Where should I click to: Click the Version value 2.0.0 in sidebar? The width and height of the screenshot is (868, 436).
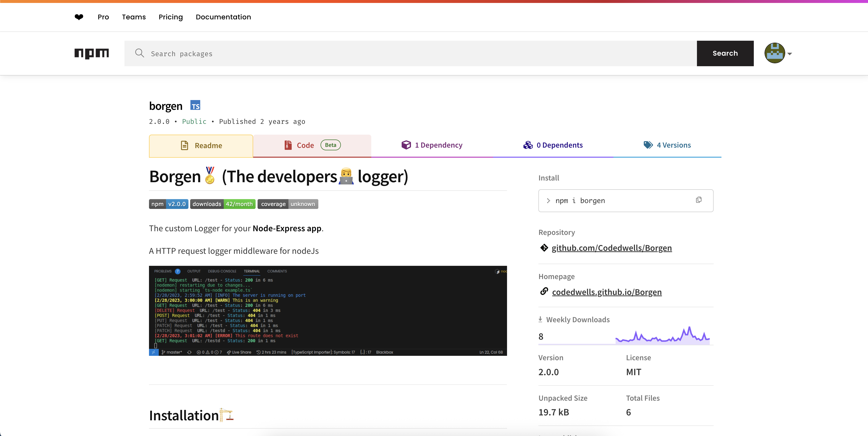click(548, 372)
